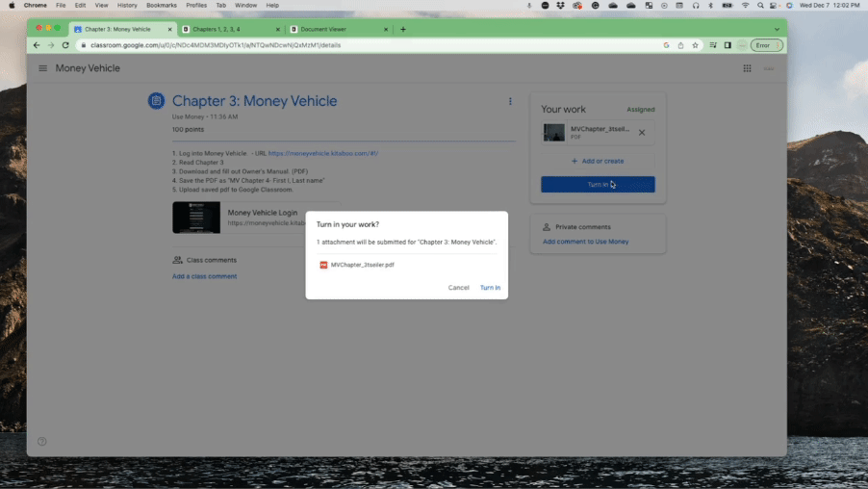868x489 pixels.
Task: Click the Bluetooth icon in menu bar
Action: click(x=711, y=6)
